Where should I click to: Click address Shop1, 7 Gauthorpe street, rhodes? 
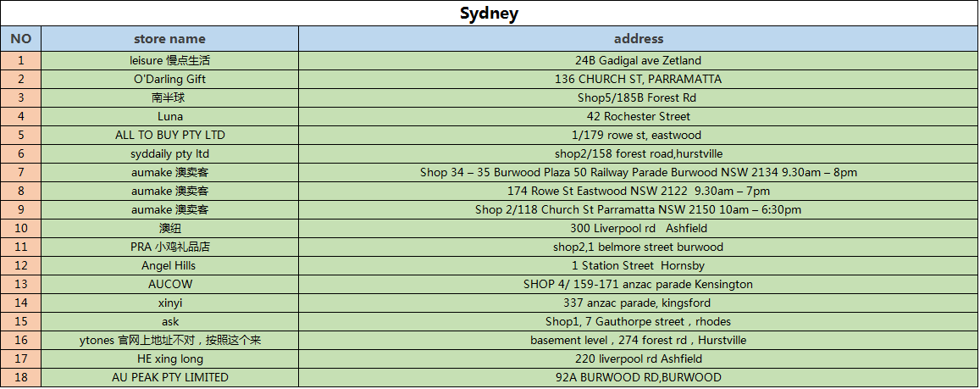click(638, 321)
